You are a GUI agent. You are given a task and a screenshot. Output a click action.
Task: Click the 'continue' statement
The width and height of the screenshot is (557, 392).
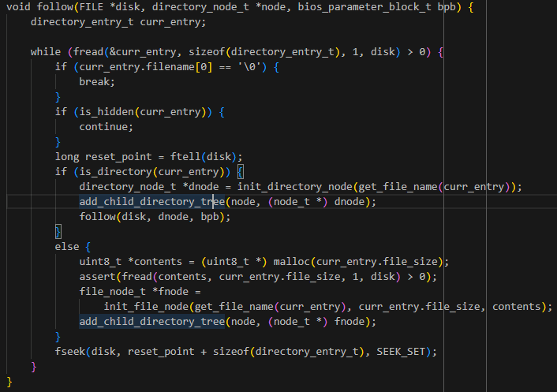tap(103, 127)
